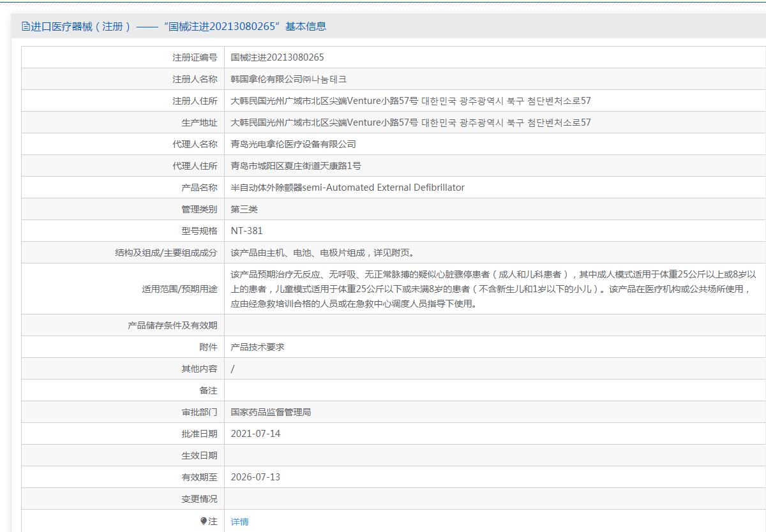Viewport: 766px width, 532px height.
Task: Click the 适用范围/预期用途 label cell
Action: coord(123,289)
